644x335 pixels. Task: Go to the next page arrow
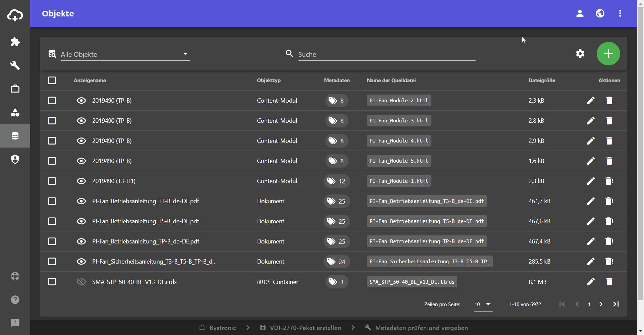pos(601,304)
